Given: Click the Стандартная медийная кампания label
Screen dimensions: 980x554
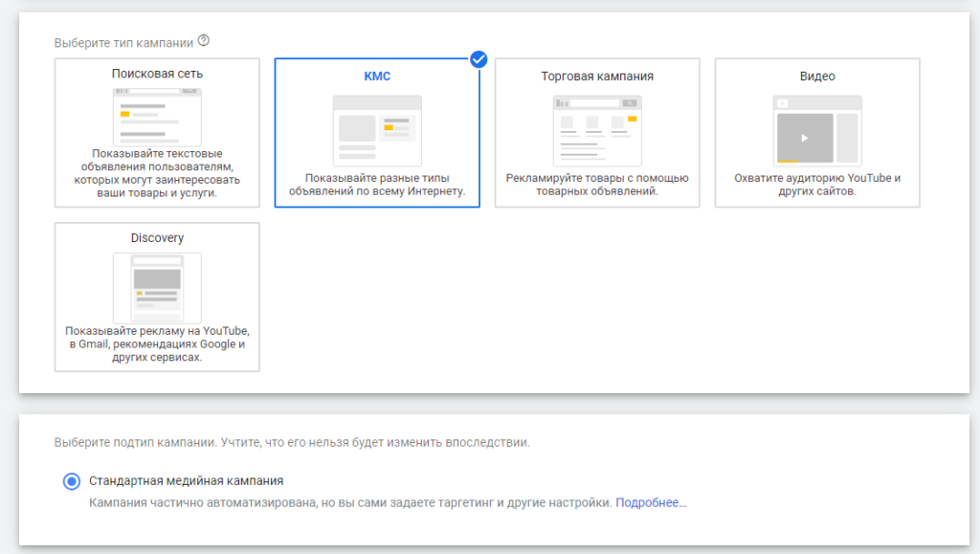Looking at the screenshot, I should pyautogui.click(x=186, y=481).
